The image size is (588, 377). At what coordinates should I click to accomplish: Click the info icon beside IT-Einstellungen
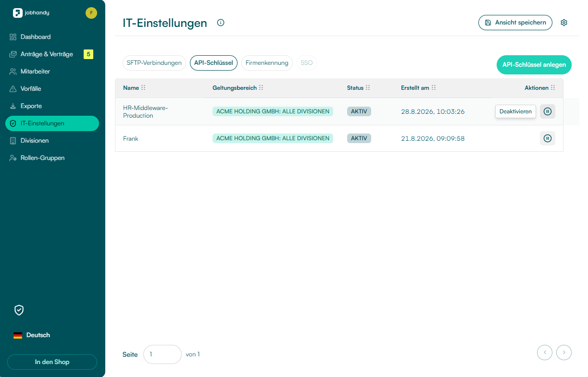(x=221, y=23)
